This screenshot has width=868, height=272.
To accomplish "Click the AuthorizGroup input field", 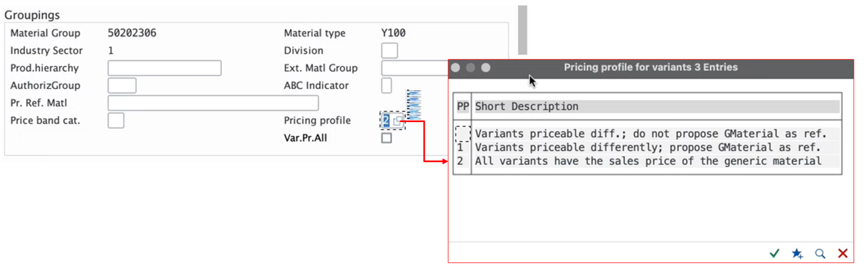I will 122,86.
